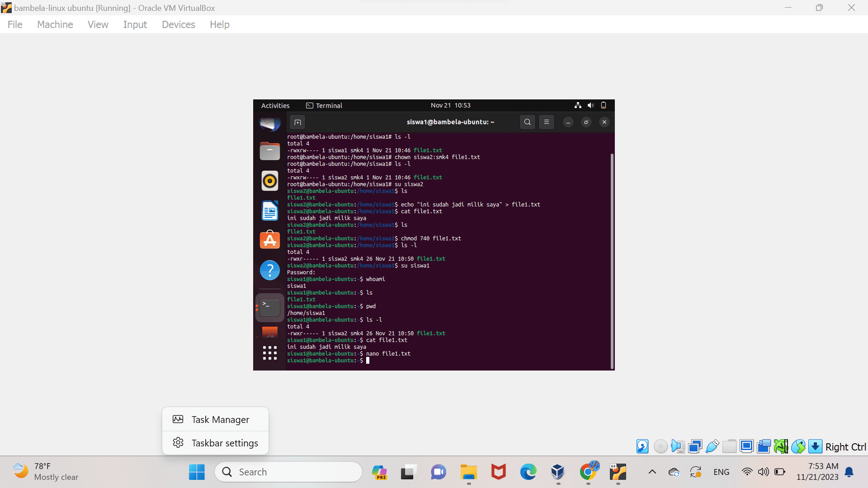This screenshot has height=488, width=868.
Task: Click VirtualBox network indicator icon
Action: click(x=695, y=446)
